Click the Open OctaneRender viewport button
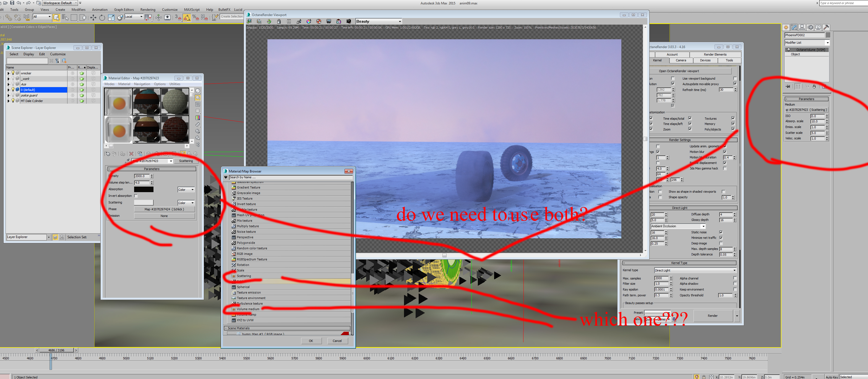The height and width of the screenshot is (379, 868). [x=679, y=71]
